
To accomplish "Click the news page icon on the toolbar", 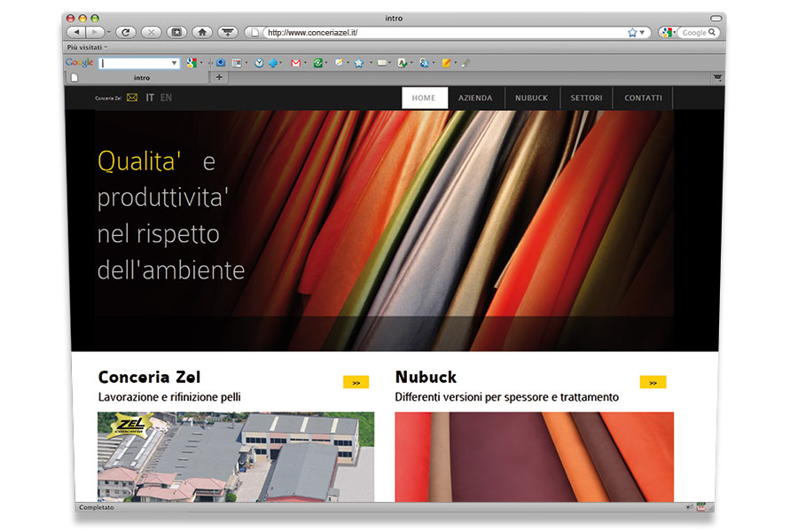I will click(237, 63).
